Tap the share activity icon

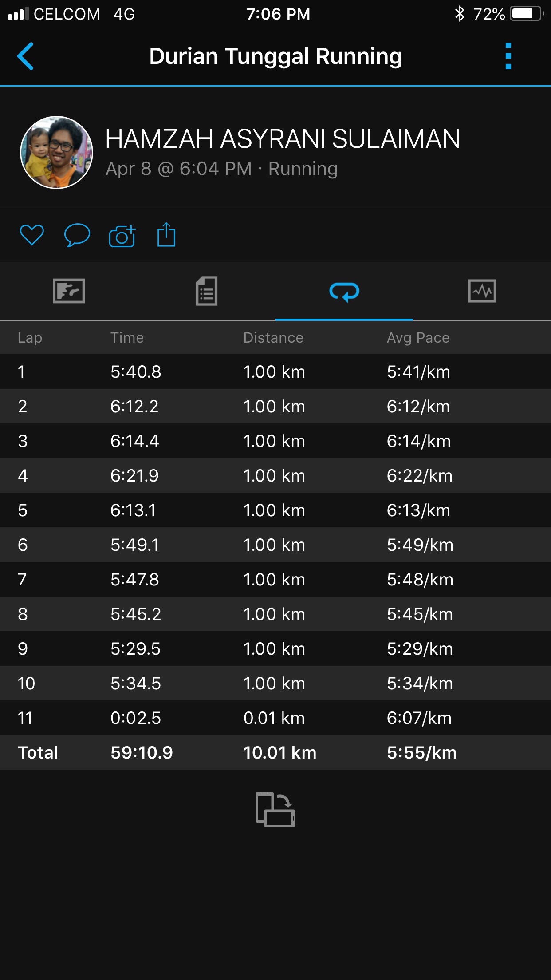click(x=166, y=235)
